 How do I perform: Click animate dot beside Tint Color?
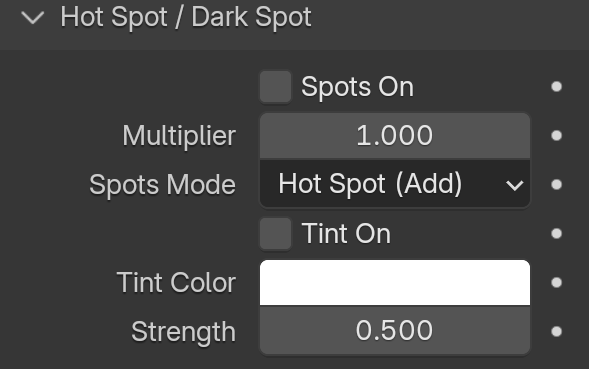point(556,283)
